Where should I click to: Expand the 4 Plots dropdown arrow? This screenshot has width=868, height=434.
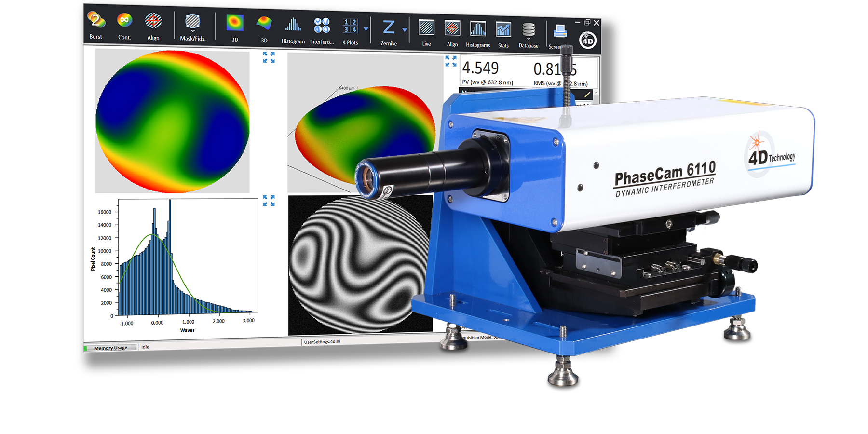(366, 29)
